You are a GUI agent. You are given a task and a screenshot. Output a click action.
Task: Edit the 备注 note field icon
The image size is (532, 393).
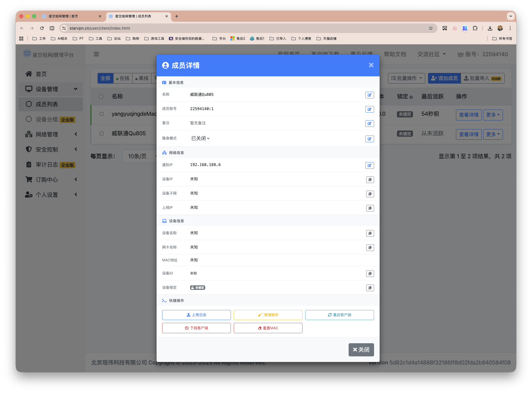(369, 124)
